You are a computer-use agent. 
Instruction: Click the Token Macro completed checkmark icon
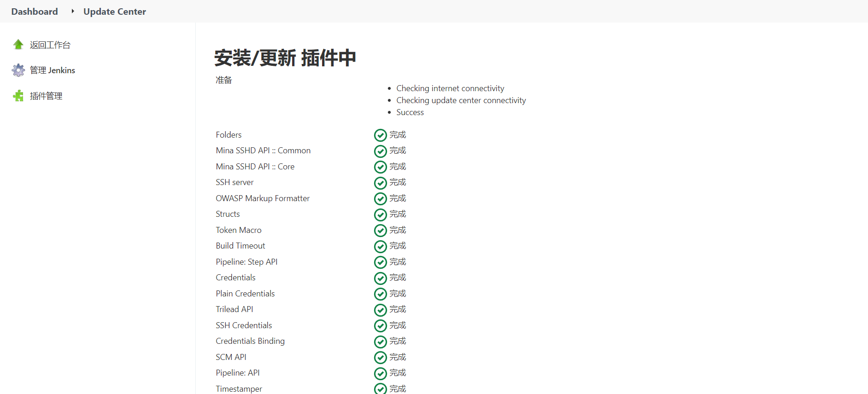pos(380,231)
